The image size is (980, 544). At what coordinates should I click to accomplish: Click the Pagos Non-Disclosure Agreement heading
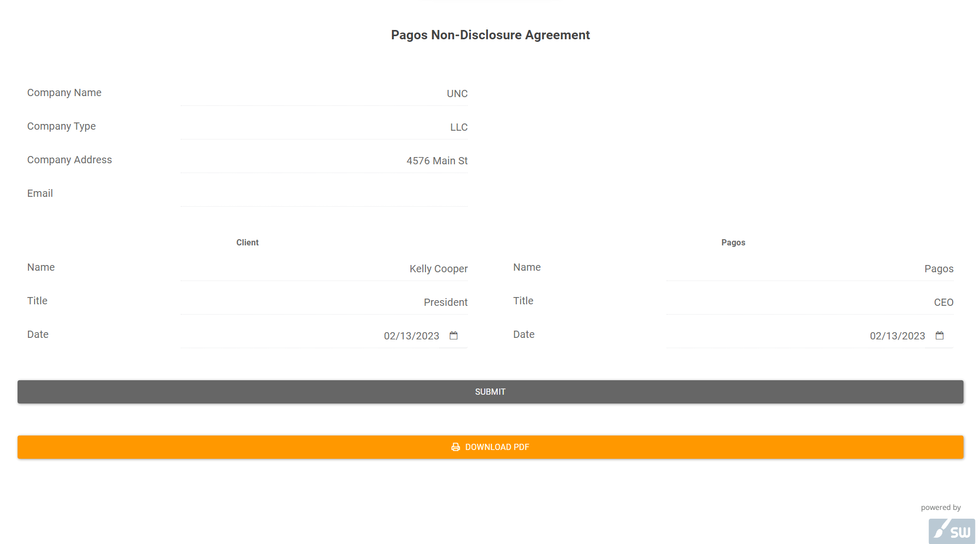coord(490,35)
